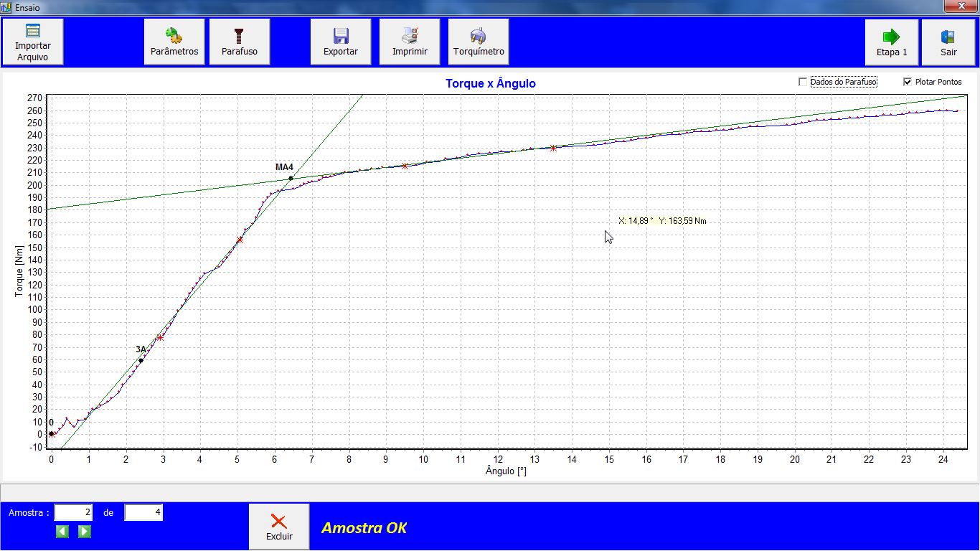The width and height of the screenshot is (980, 551).
Task: Close the Ensaio window
Action: point(961,6)
